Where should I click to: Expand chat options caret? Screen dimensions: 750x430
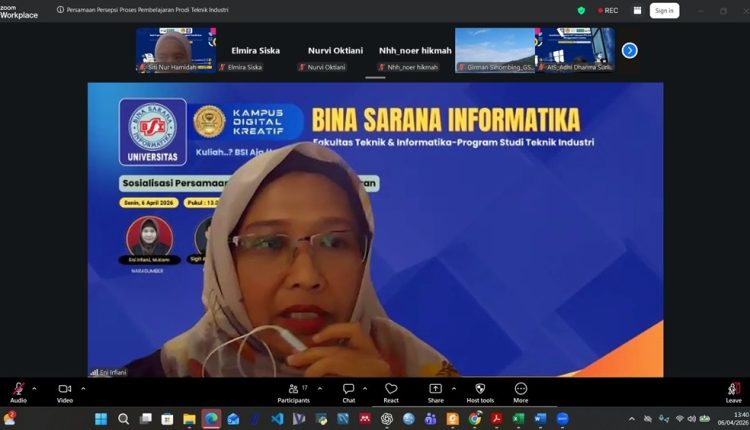(x=365, y=388)
